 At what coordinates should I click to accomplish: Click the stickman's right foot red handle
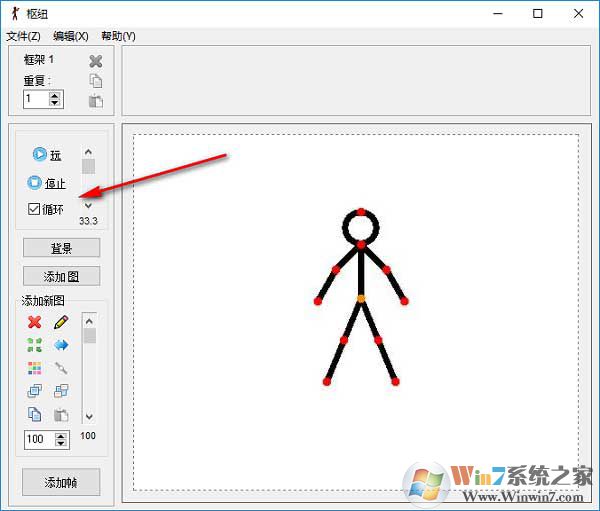click(x=395, y=381)
